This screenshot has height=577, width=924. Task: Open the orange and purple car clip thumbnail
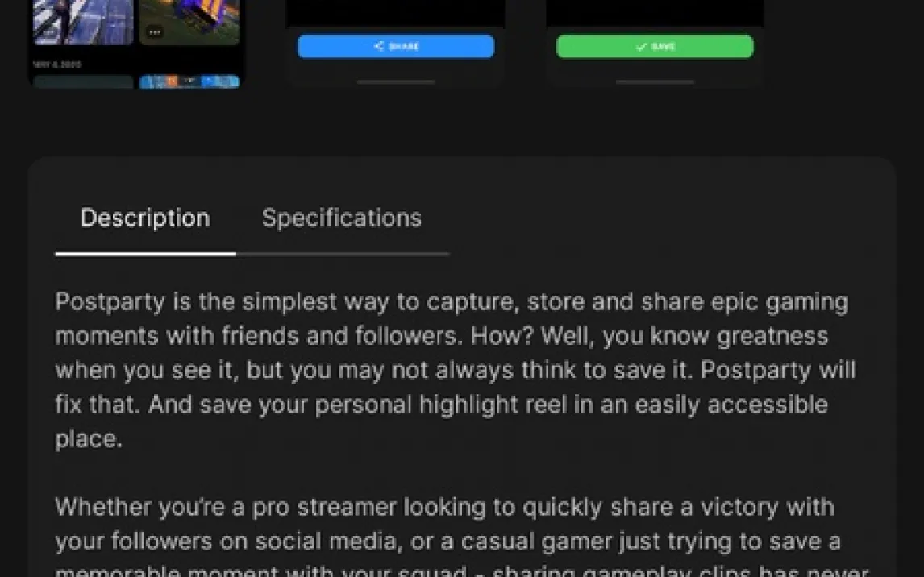pos(189,22)
